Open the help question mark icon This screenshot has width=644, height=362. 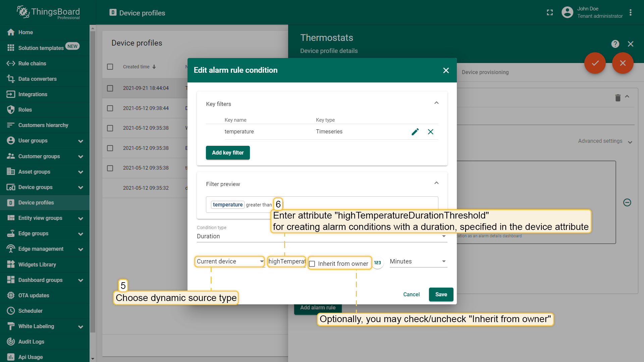[615, 44]
